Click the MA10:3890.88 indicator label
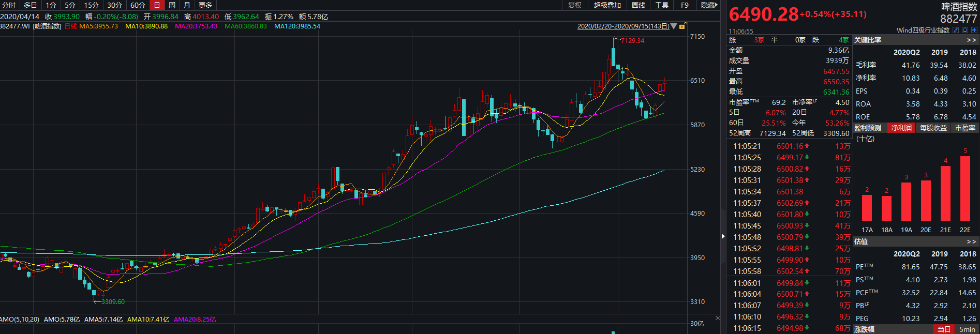 146,26
